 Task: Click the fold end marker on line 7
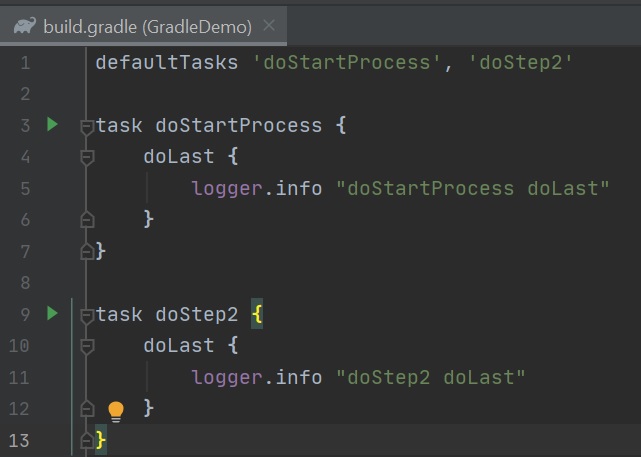[x=87, y=251]
